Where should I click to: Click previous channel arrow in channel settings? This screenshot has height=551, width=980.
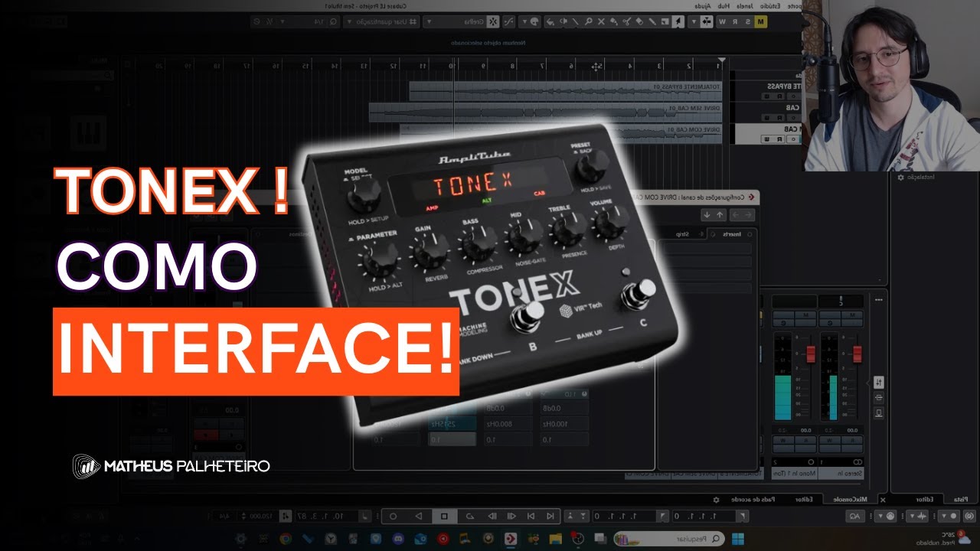tap(720, 215)
